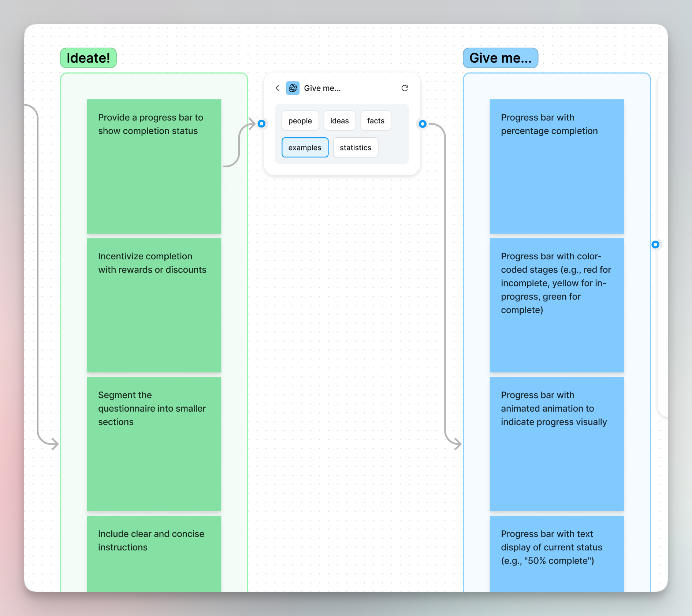This screenshot has height=616, width=692.
Task: Click the 'Ideate!' section label
Action: 88,57
